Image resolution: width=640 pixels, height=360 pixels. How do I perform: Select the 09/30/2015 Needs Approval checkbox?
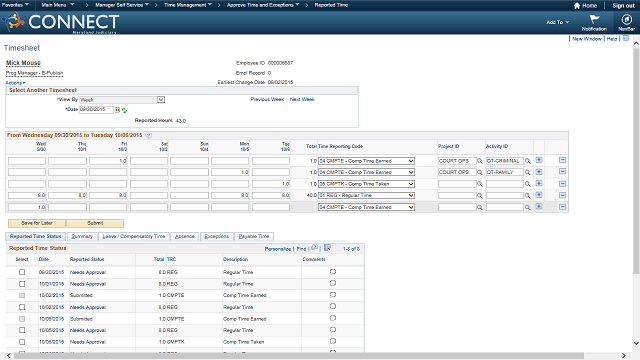click(x=22, y=272)
